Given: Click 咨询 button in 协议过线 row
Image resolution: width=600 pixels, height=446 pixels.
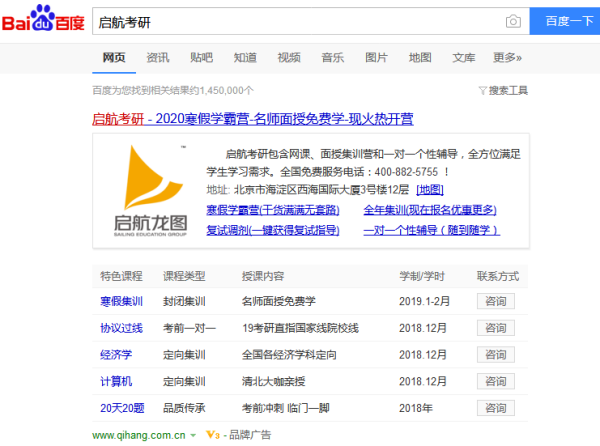Looking at the screenshot, I should point(496,328).
